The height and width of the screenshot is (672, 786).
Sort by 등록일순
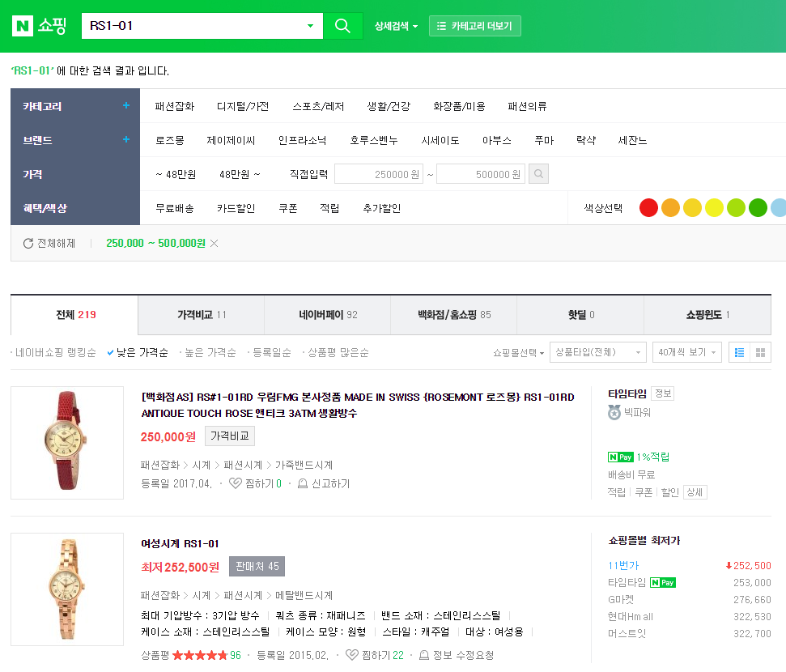271,352
